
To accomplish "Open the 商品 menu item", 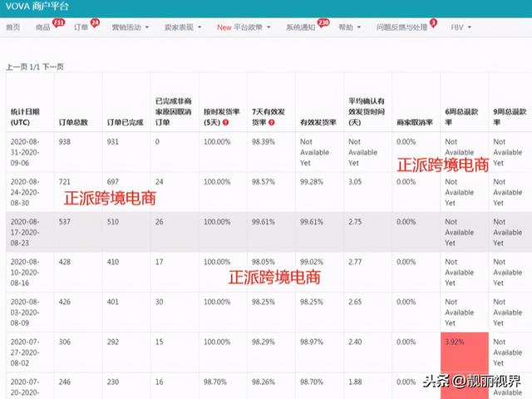I will (43, 27).
